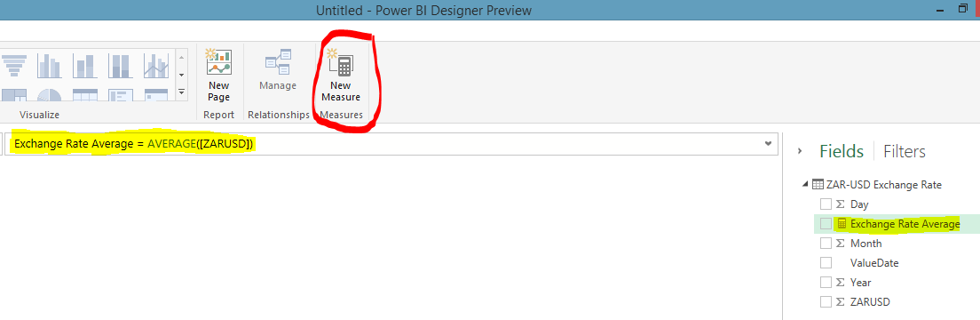Click the sigma icon next to Year

pyautogui.click(x=841, y=282)
